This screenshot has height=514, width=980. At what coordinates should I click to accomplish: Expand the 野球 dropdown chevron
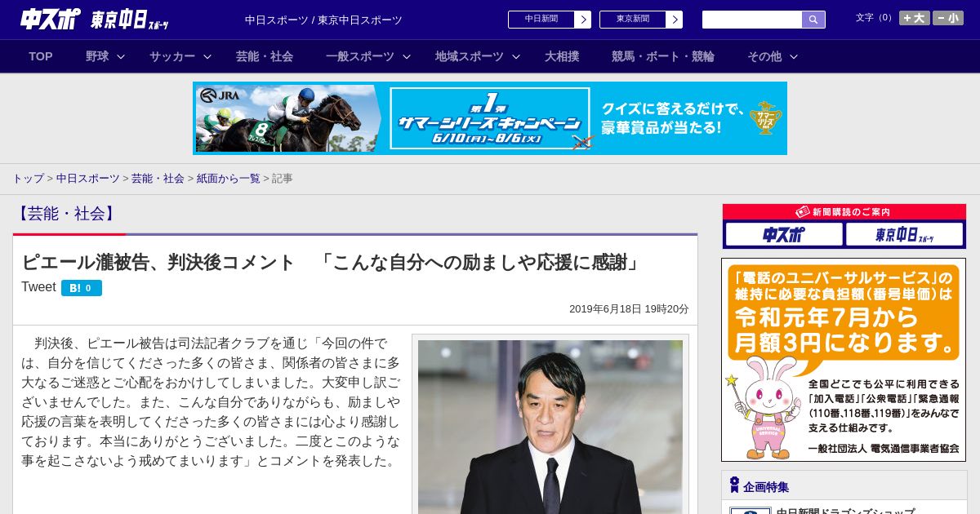click(x=121, y=57)
